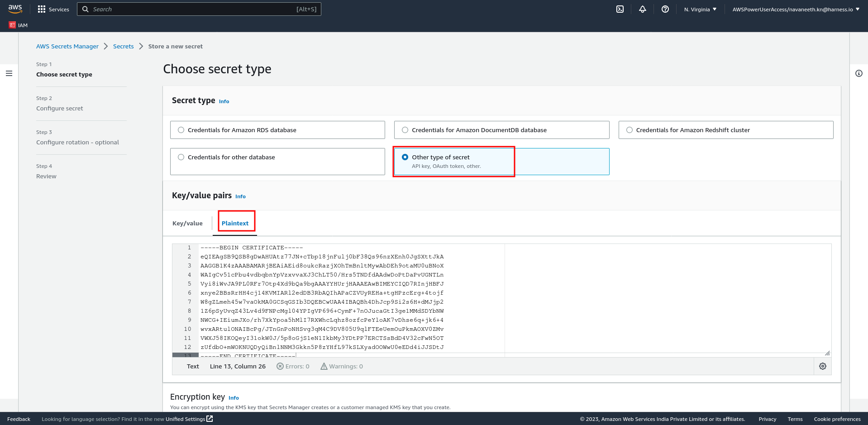This screenshot has width=868, height=425.
Task: Select the Plaintext tab
Action: click(x=235, y=223)
